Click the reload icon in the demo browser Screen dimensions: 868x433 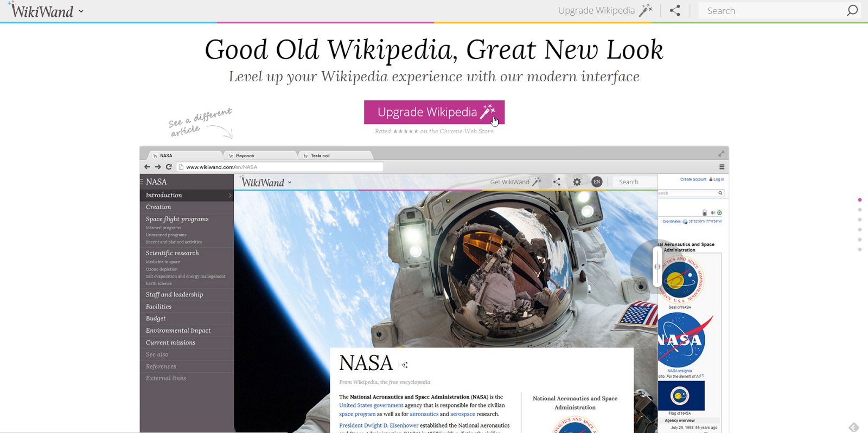(169, 167)
